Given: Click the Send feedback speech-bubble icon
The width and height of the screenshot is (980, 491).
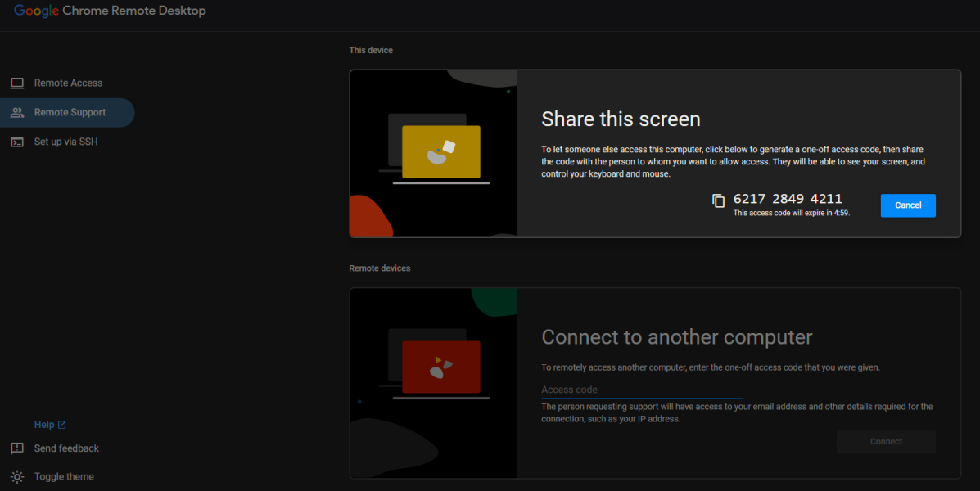Looking at the screenshot, I should pos(17,448).
